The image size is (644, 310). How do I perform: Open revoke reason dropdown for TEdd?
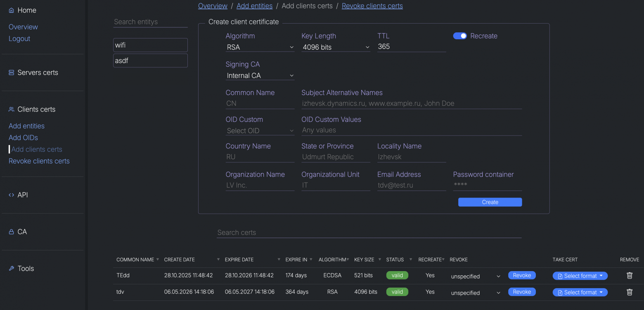click(476, 276)
